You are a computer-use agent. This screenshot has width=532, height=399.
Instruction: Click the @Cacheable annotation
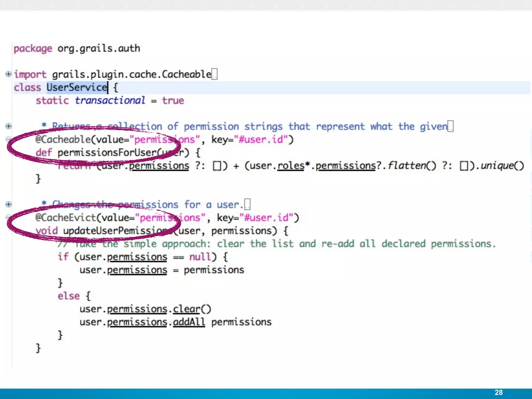point(63,139)
